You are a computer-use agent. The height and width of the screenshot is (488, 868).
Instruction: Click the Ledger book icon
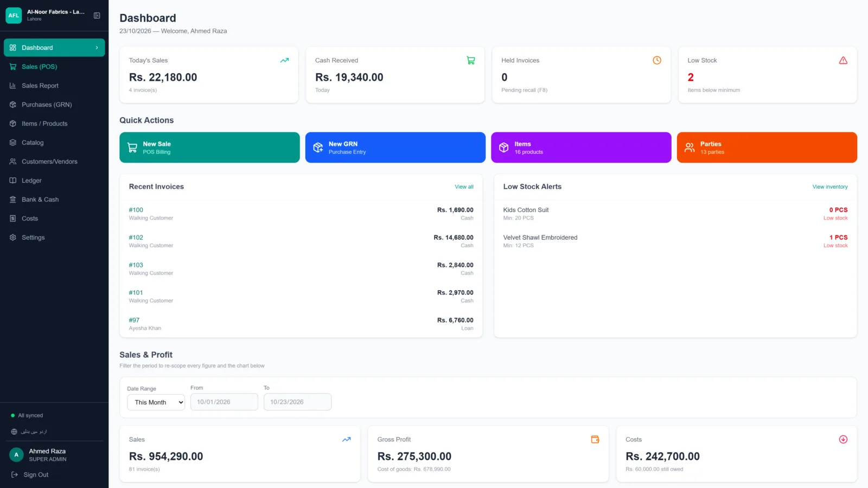13,181
